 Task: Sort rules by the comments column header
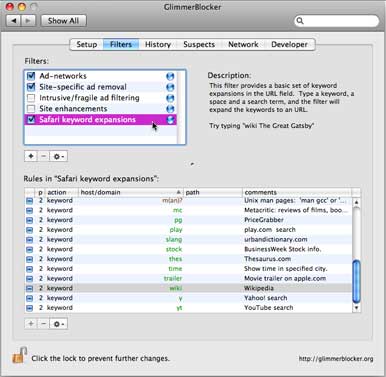pos(297,192)
